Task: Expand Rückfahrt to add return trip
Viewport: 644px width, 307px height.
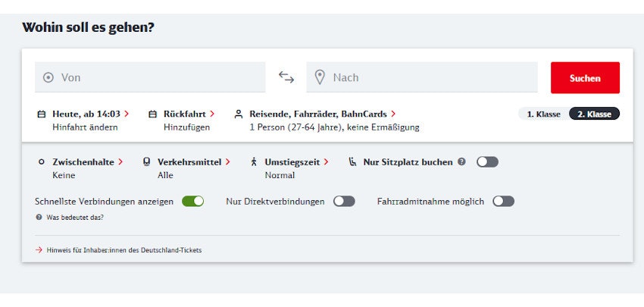Action: click(x=189, y=114)
